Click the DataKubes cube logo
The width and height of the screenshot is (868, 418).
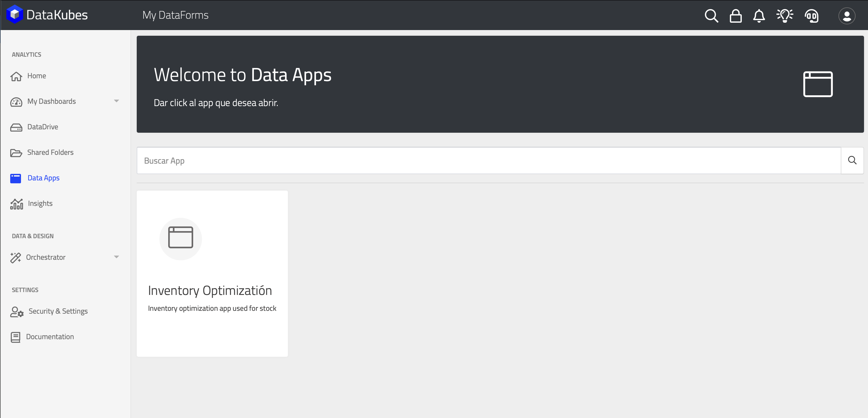(x=14, y=14)
